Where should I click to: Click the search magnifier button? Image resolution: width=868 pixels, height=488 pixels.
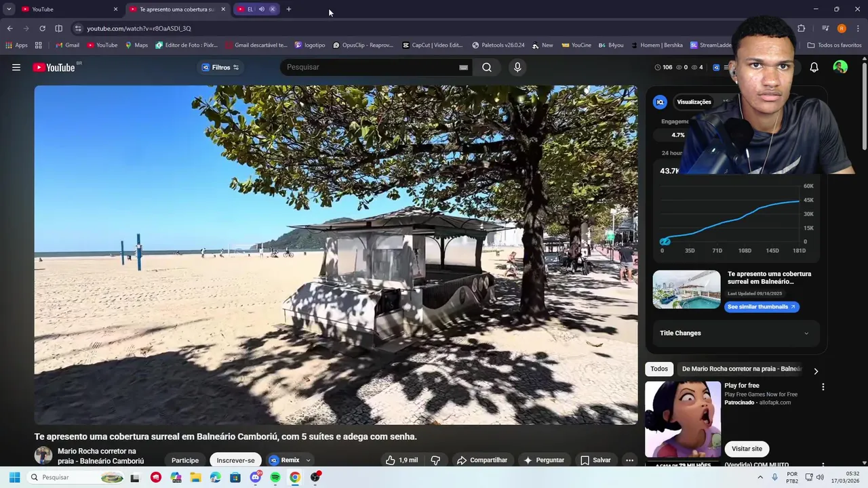[487, 67]
